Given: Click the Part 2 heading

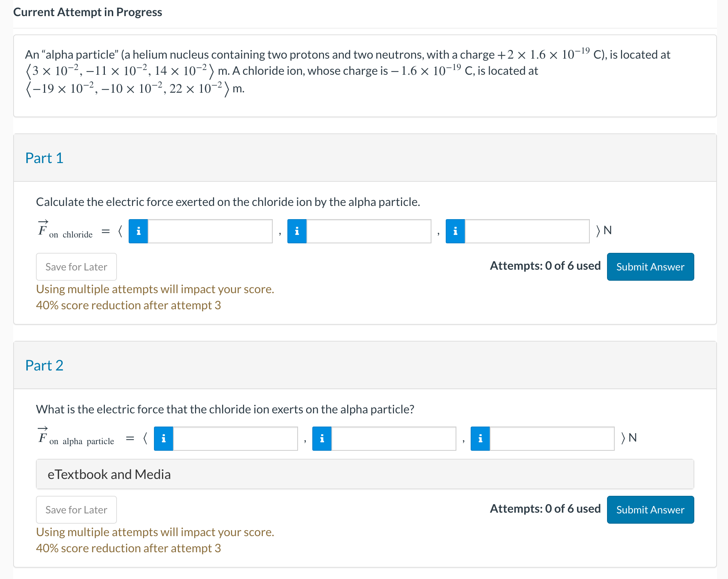Looking at the screenshot, I should click(44, 365).
